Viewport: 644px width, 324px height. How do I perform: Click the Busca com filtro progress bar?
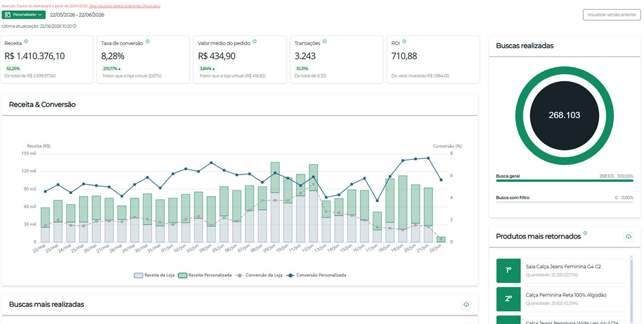(x=564, y=202)
